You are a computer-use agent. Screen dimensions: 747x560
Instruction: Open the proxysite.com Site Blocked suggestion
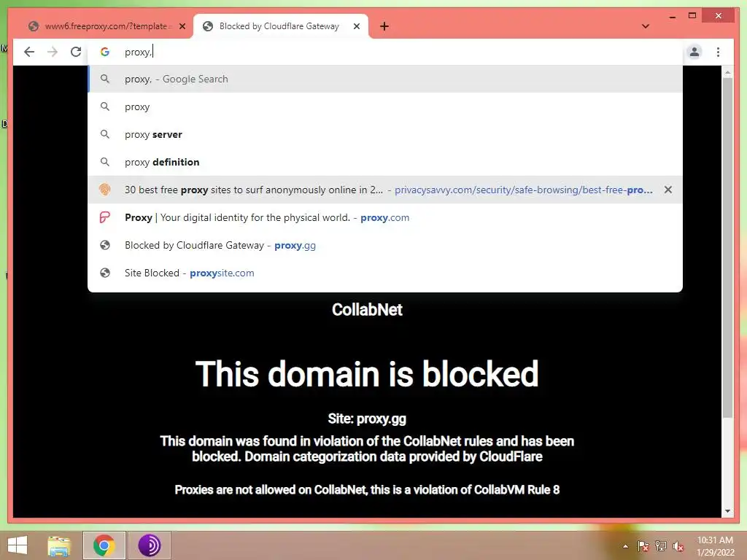pyautogui.click(x=385, y=273)
